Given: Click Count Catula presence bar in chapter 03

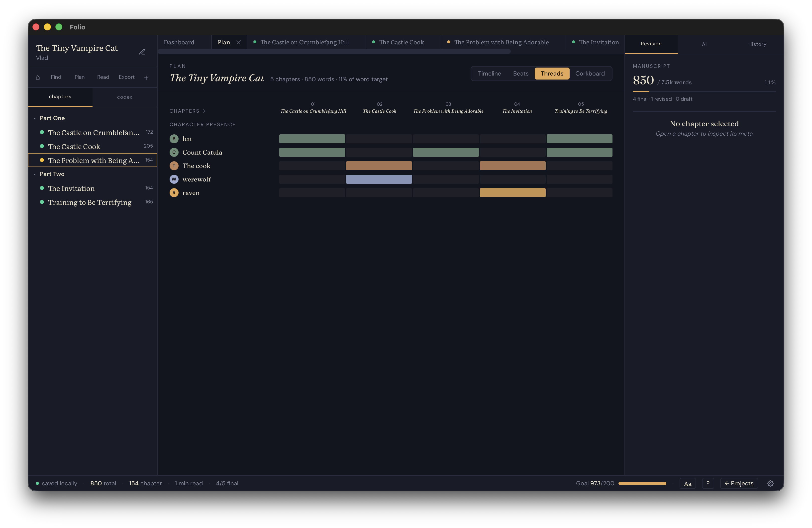Looking at the screenshot, I should tap(446, 152).
